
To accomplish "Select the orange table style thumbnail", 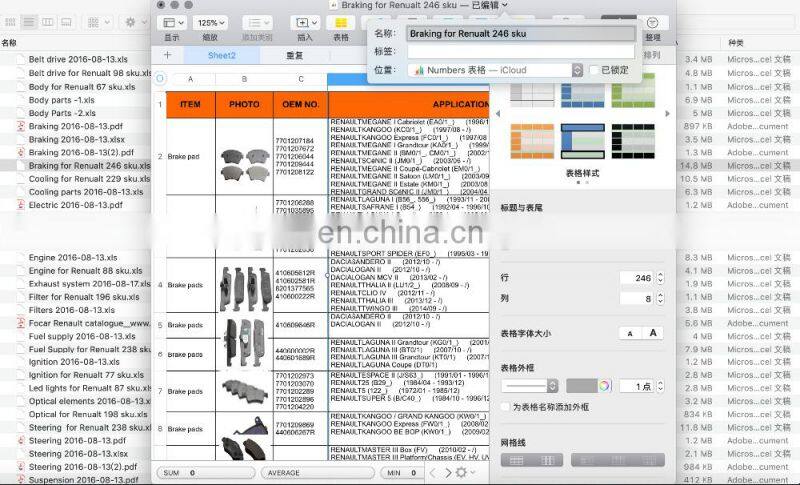I will pos(531,141).
